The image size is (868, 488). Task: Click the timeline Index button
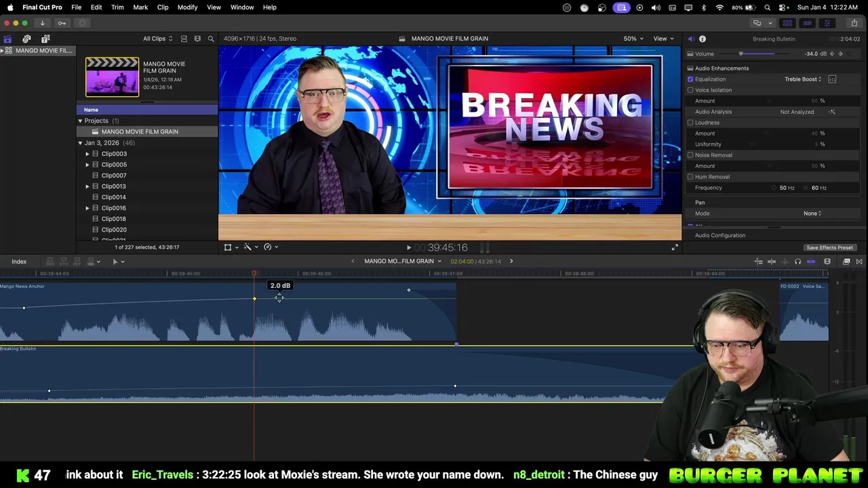tap(19, 262)
